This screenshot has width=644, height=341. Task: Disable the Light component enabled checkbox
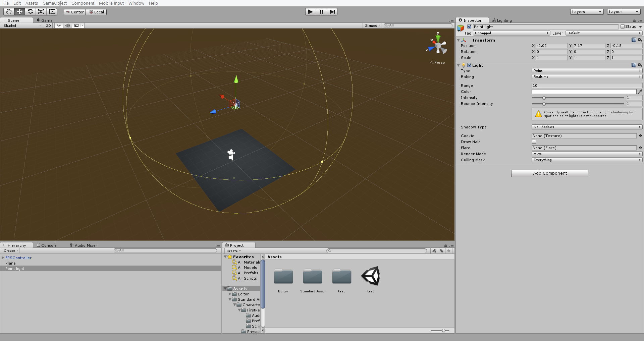470,65
